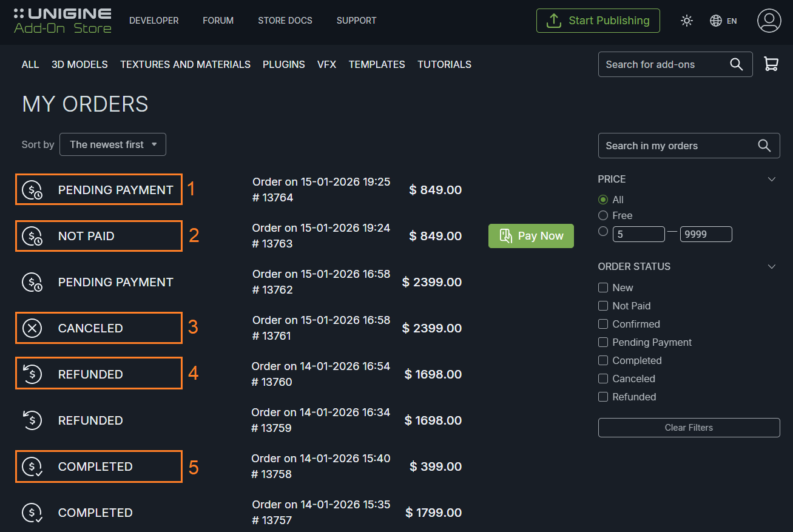
Task: Collapse the Order Status filter section
Action: click(x=772, y=266)
